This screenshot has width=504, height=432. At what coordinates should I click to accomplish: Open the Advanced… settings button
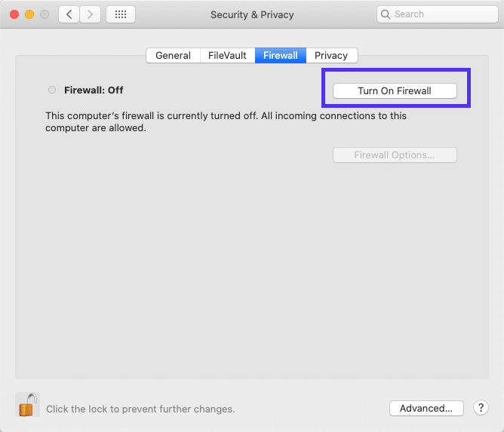point(426,408)
